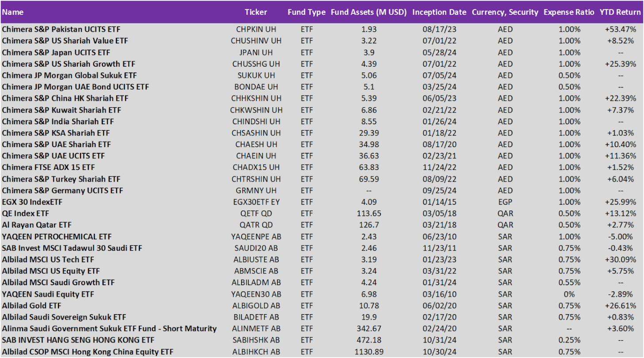644x358 pixels.
Task: Click Chimera S&P Pakistan UCITS ETF name
Action: coord(61,29)
